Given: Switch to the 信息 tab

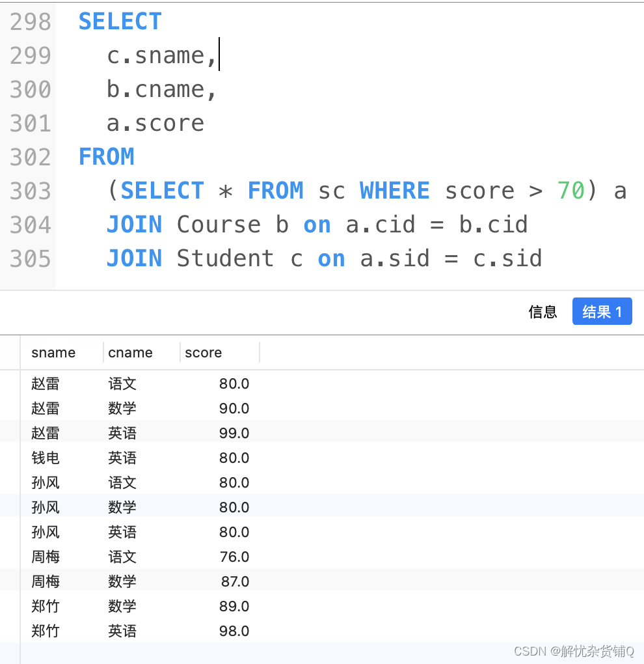Looking at the screenshot, I should coord(543,312).
